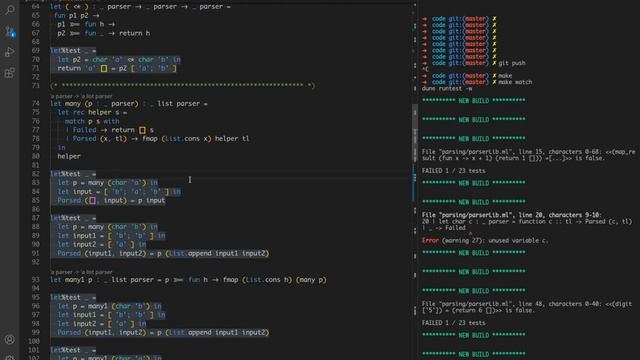
Task: Click the 'match p s with' line
Action: (x=92, y=121)
